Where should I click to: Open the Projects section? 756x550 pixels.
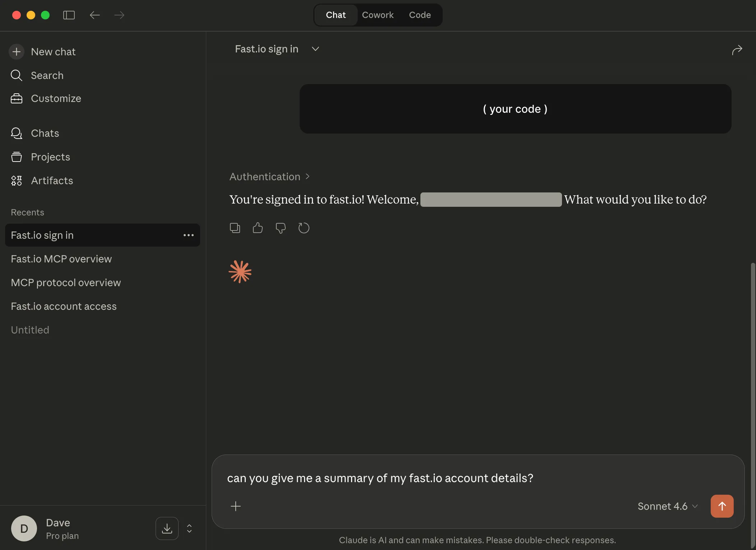(50, 157)
